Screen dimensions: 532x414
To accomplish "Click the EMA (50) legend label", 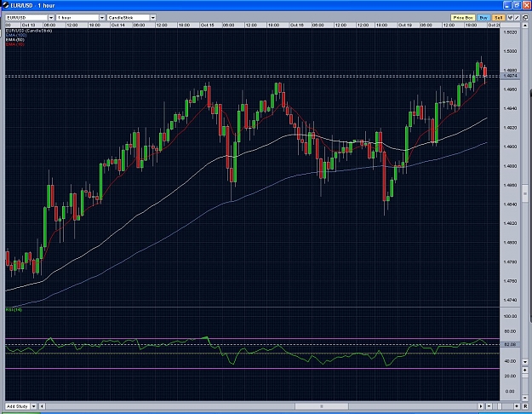I will coord(15,40).
